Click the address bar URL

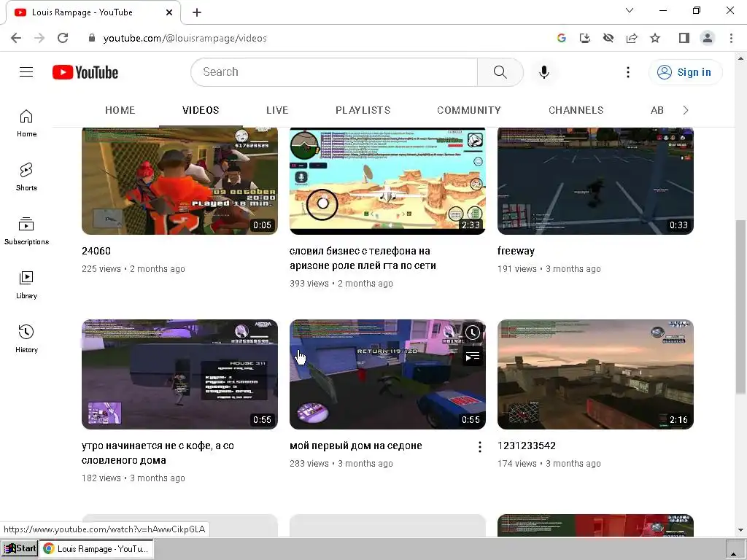click(x=185, y=38)
